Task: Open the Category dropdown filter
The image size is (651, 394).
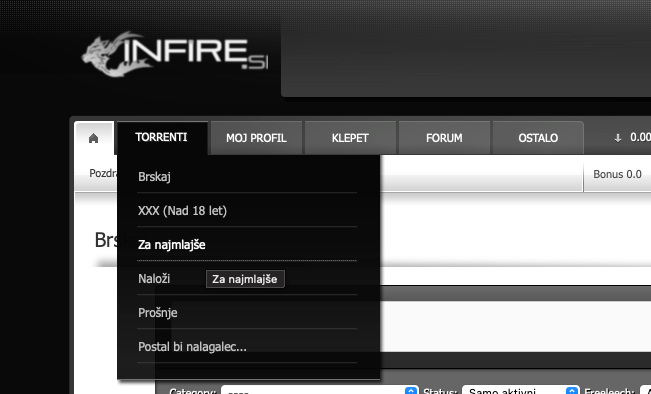Action: click(319, 391)
